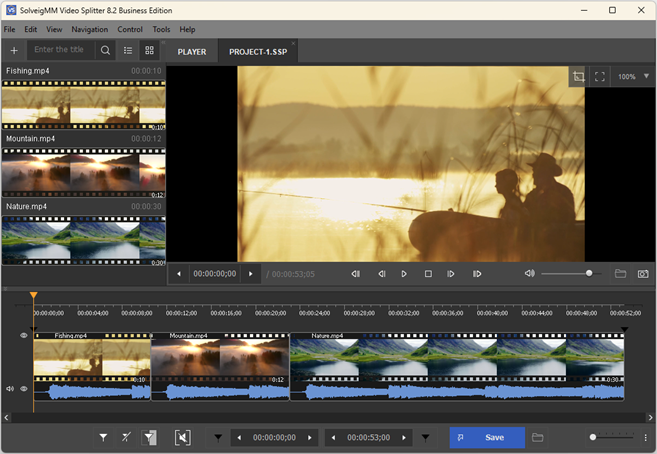Mute the audio track speaker icon
The height and width of the screenshot is (454, 657).
(10, 389)
